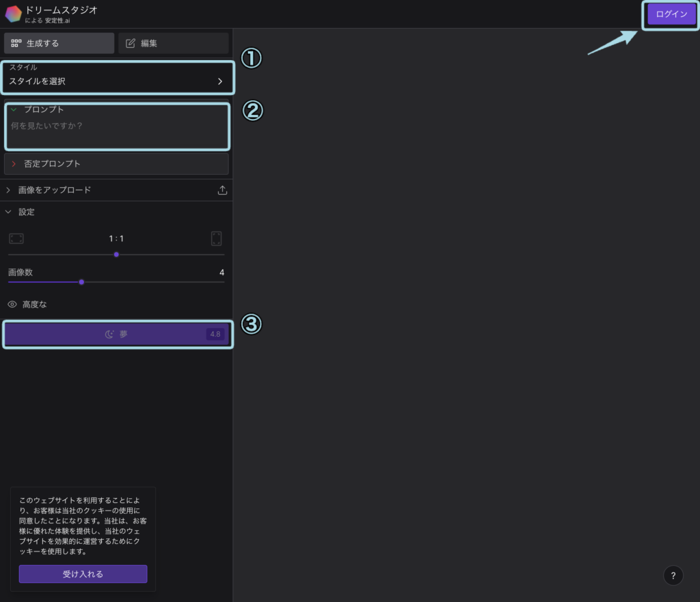This screenshot has height=602, width=700.
Task: Switch to the 生成する tab
Action: (59, 43)
